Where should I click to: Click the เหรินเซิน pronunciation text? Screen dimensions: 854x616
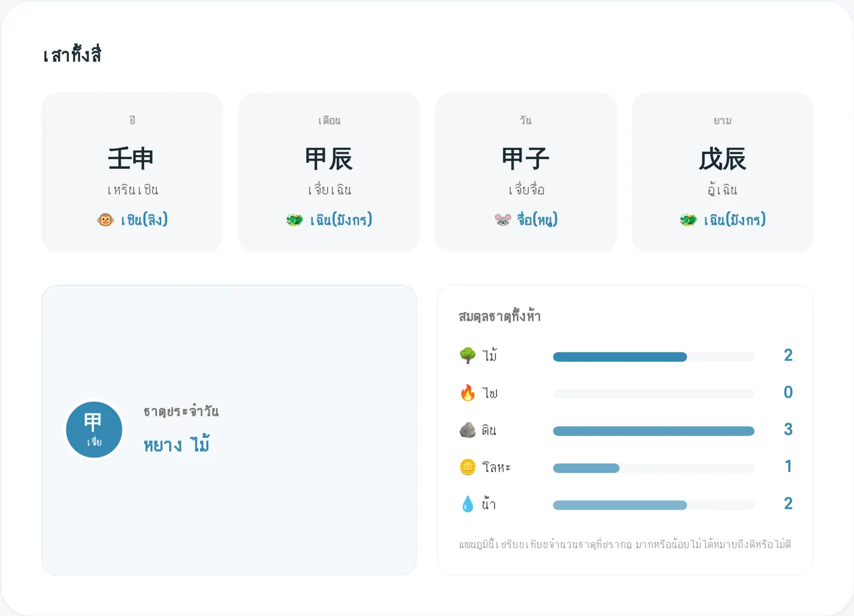(x=132, y=190)
